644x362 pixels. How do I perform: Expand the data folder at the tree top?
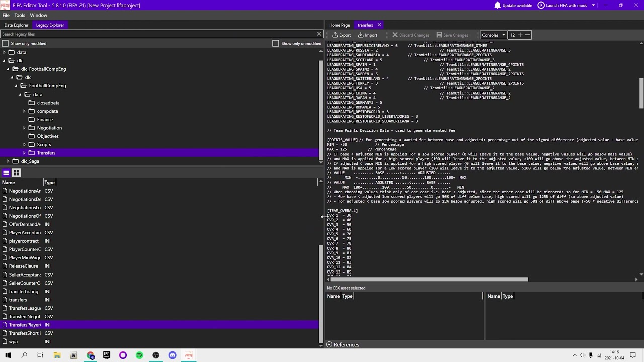coord(4,52)
